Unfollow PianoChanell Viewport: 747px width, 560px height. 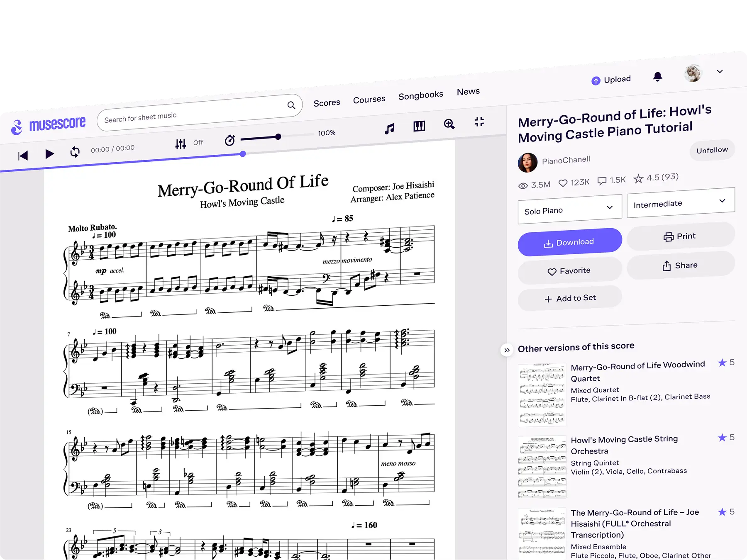coord(712,150)
